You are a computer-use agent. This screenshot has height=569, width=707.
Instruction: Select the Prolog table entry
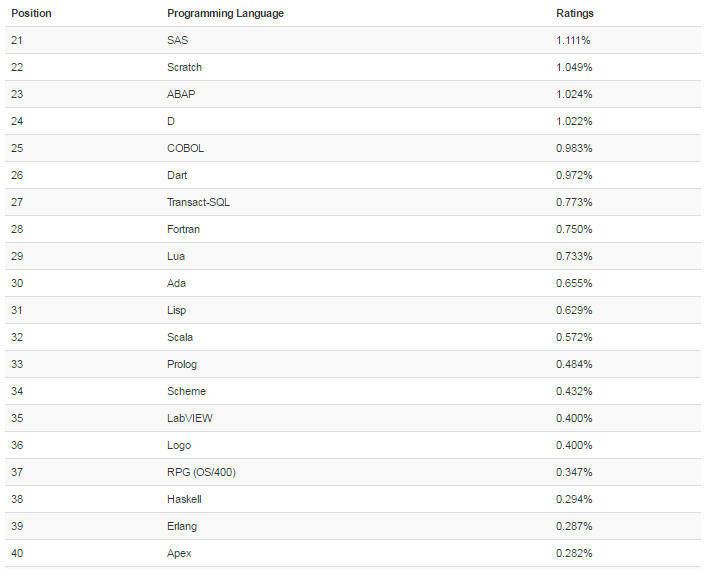pyautogui.click(x=181, y=364)
